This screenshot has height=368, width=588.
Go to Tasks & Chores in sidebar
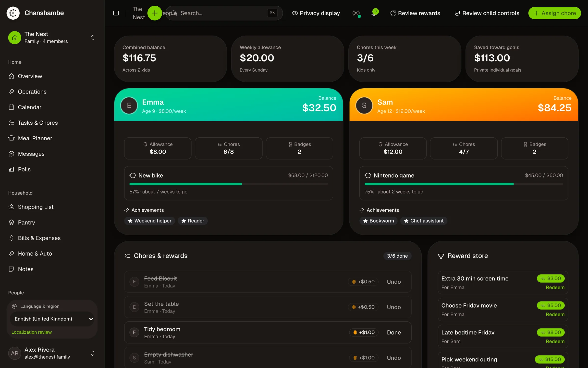click(52, 123)
